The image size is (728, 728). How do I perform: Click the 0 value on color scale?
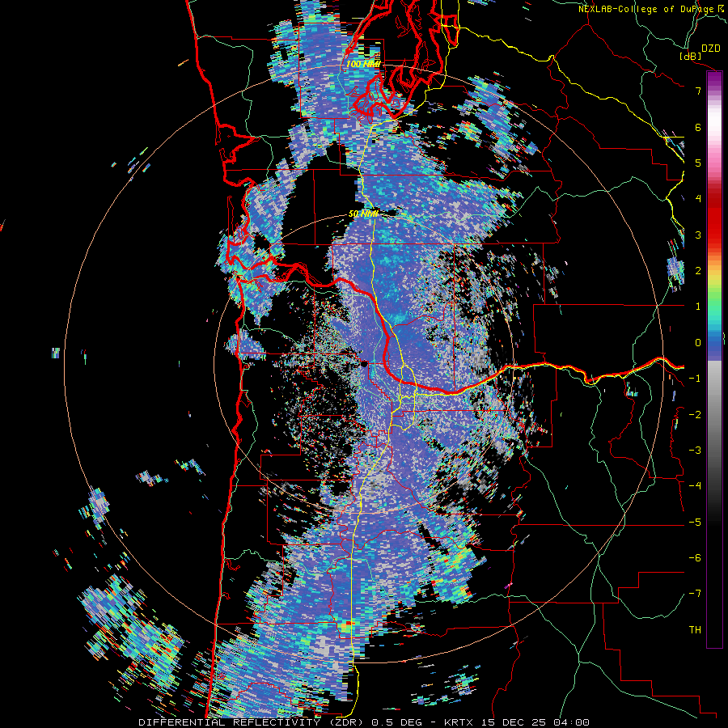698,343
